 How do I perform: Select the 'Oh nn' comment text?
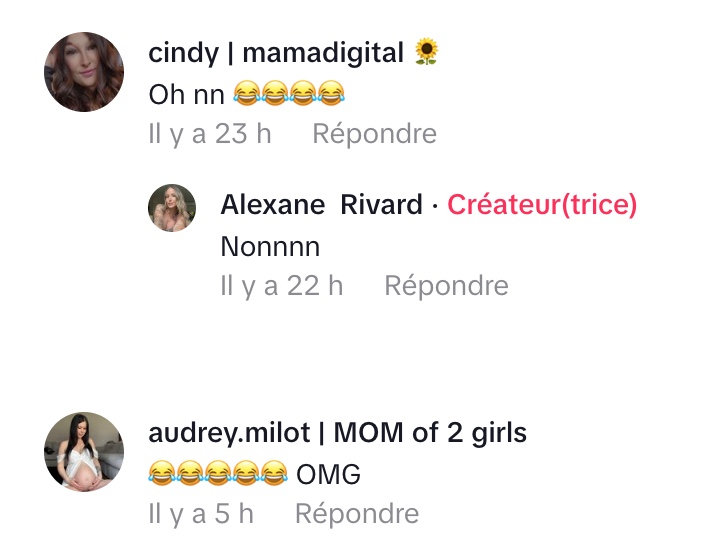pos(186,94)
